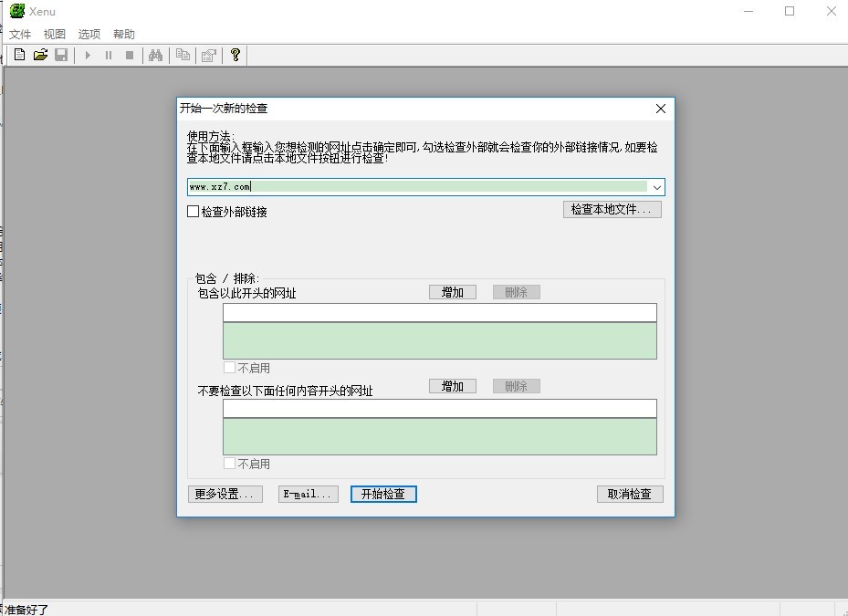Save results with the Save toolbar icon

coord(61,55)
